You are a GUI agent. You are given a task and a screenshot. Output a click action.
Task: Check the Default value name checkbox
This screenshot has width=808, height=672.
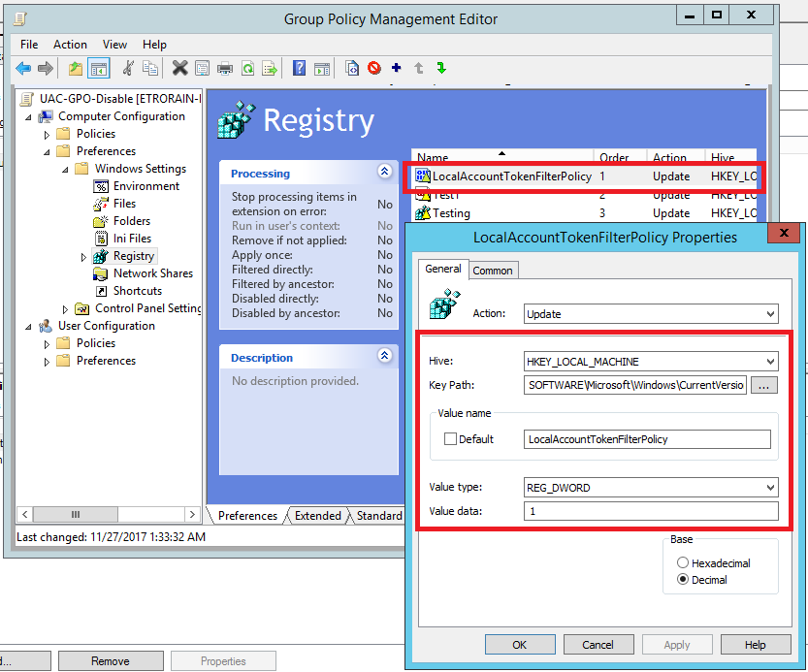pos(450,439)
